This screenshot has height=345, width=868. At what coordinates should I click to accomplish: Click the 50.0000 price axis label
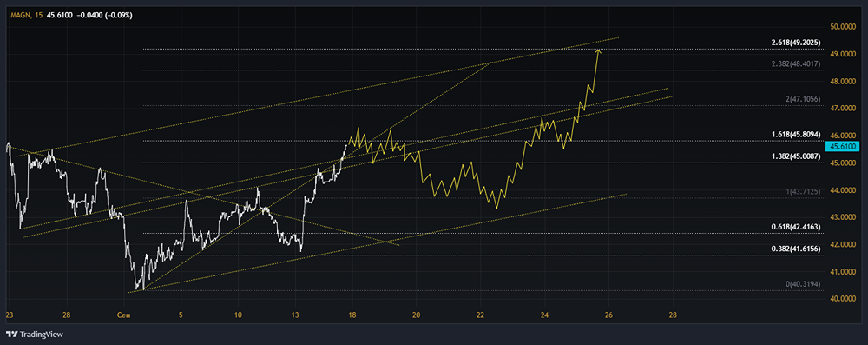844,27
